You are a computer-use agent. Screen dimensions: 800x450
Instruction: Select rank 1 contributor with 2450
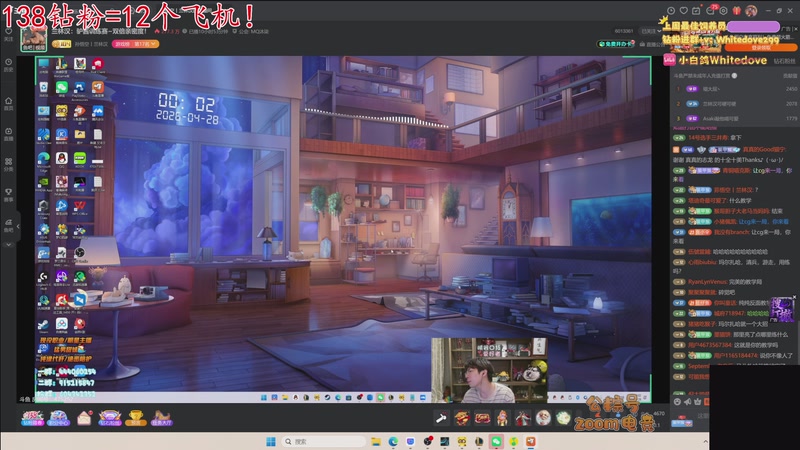[x=735, y=89]
